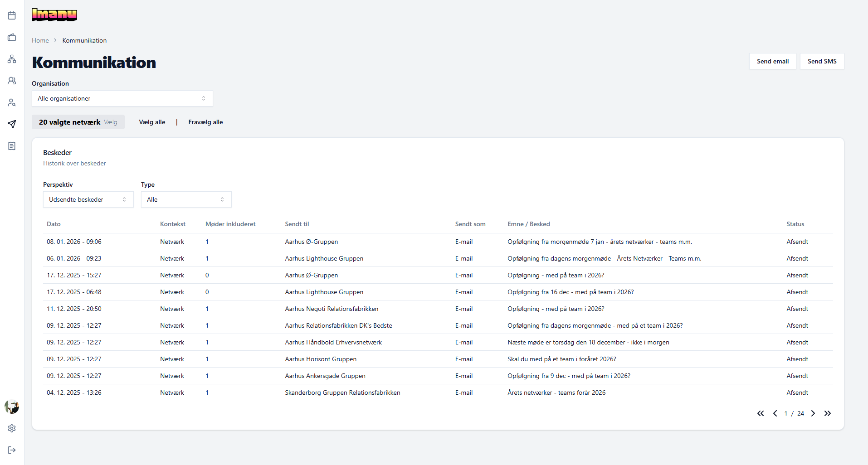The height and width of the screenshot is (465, 868).
Task: Click the user search sidebar icon
Action: (12, 102)
